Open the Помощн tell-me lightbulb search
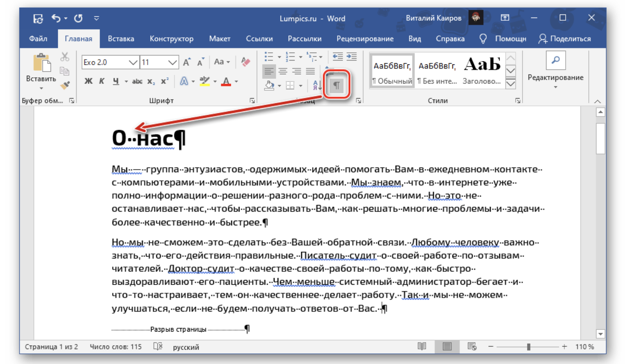This screenshot has height=364, width=625. pos(503,39)
